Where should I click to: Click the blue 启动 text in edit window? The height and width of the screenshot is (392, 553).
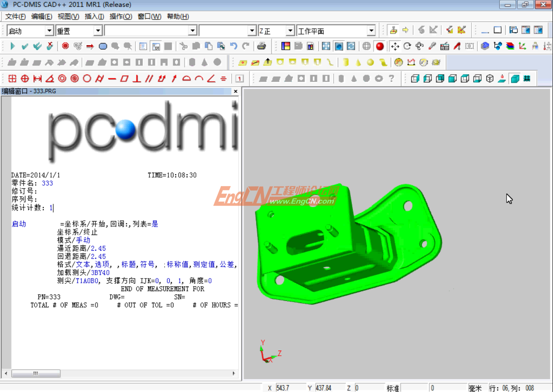coord(19,224)
